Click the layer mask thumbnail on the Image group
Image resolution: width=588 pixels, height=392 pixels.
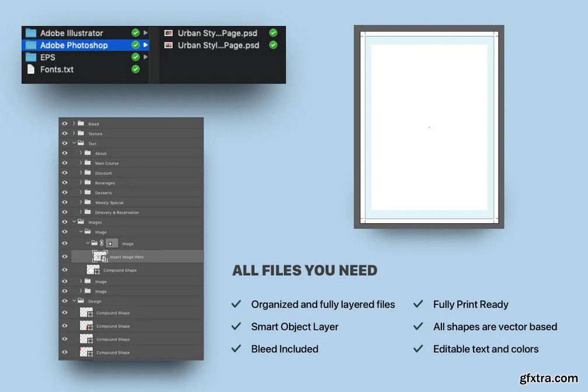coord(112,243)
